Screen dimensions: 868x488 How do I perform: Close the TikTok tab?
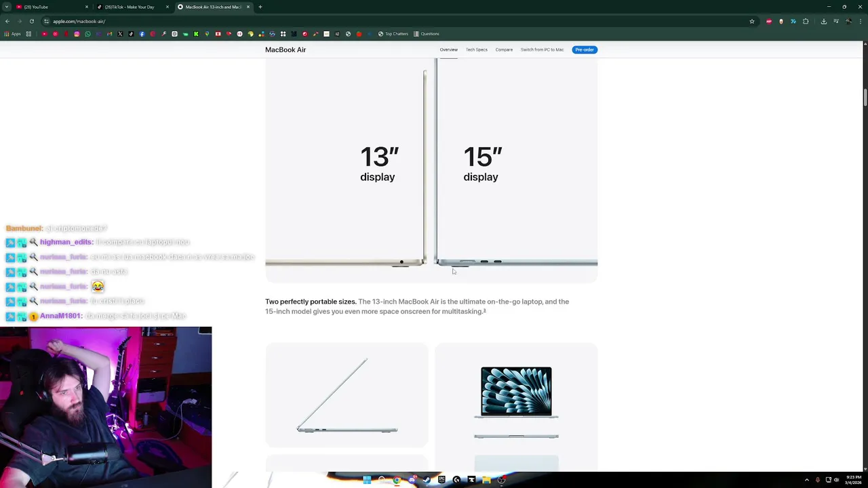tap(167, 7)
